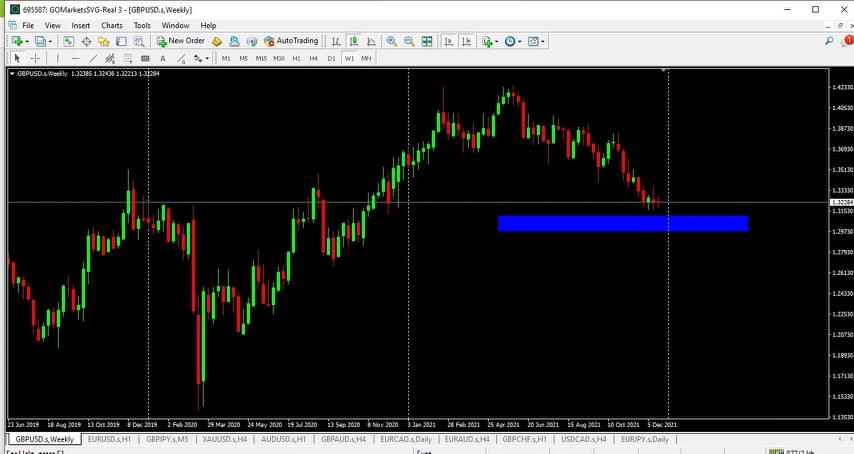Show the Navigator panel (folder star icon)
Image resolution: width=854 pixels, height=454 pixels.
(103, 41)
